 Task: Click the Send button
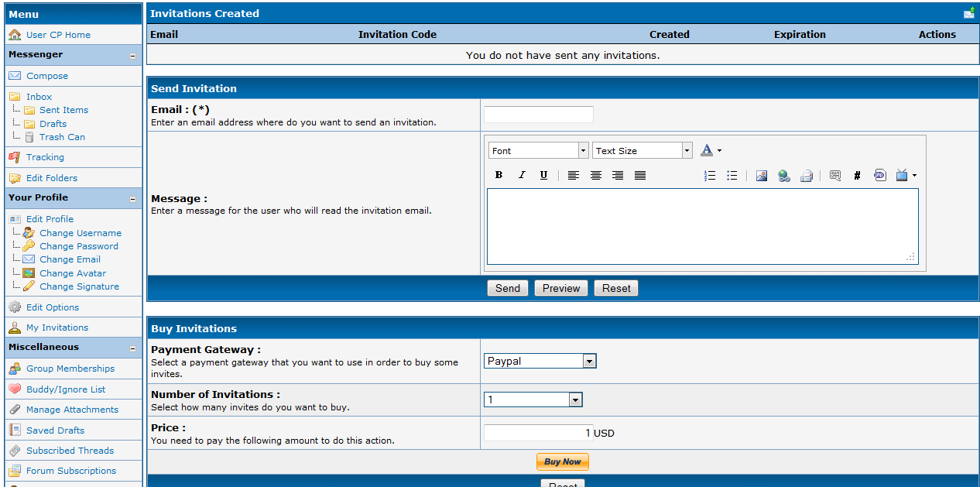click(x=508, y=288)
